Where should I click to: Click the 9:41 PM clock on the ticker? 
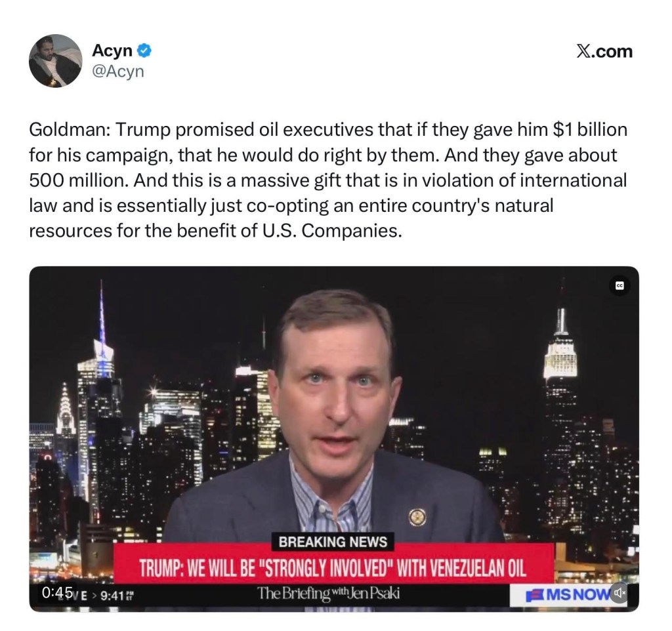click(x=116, y=596)
